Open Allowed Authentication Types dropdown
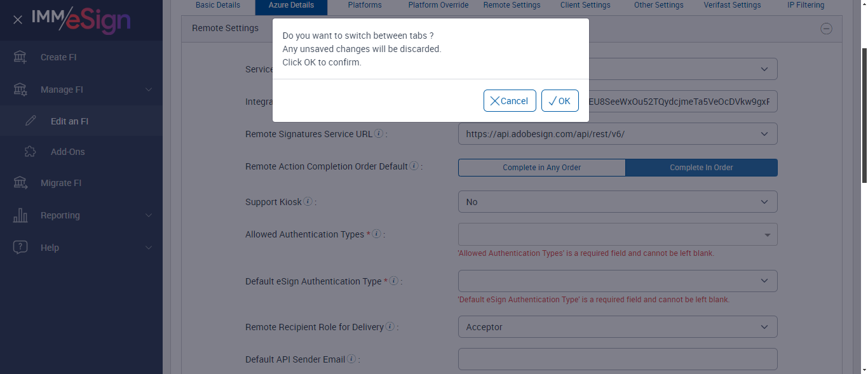This screenshot has width=868, height=374. tap(617, 235)
